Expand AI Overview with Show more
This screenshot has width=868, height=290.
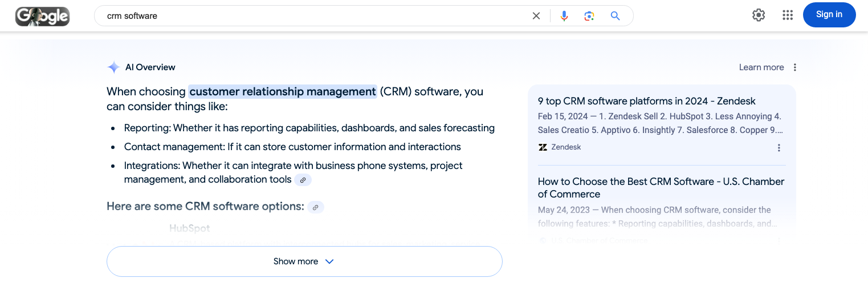(x=304, y=261)
